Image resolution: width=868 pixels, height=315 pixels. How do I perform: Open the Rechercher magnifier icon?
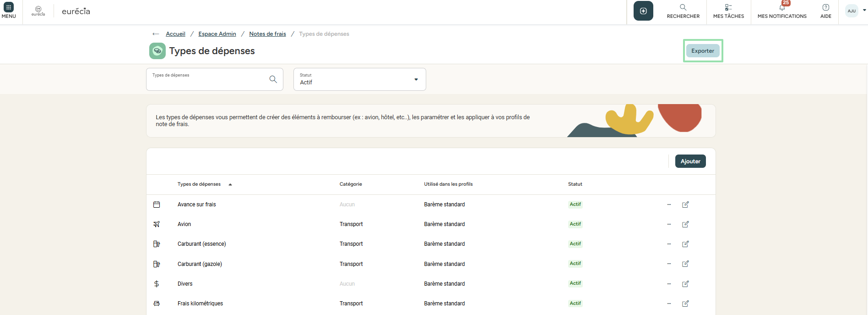coord(683,8)
